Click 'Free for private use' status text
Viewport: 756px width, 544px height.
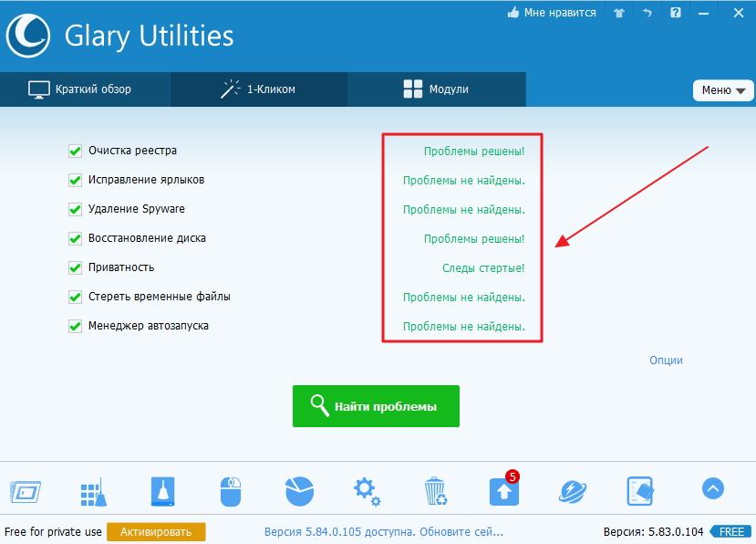pos(53,532)
